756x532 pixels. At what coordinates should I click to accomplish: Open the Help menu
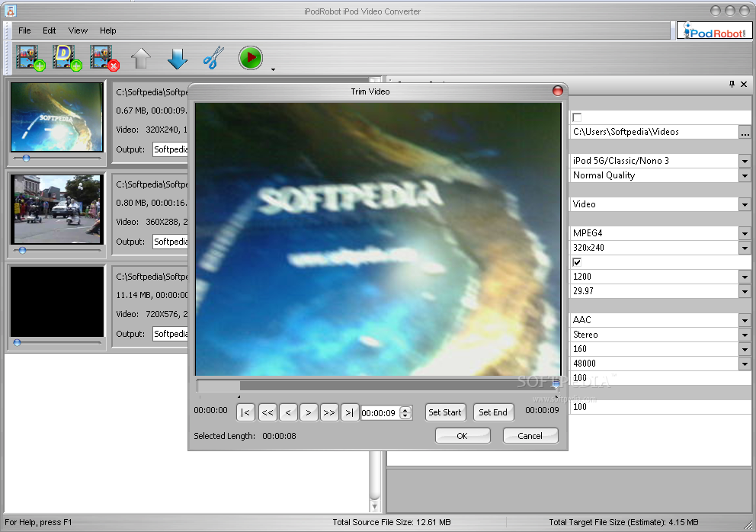[x=108, y=30]
